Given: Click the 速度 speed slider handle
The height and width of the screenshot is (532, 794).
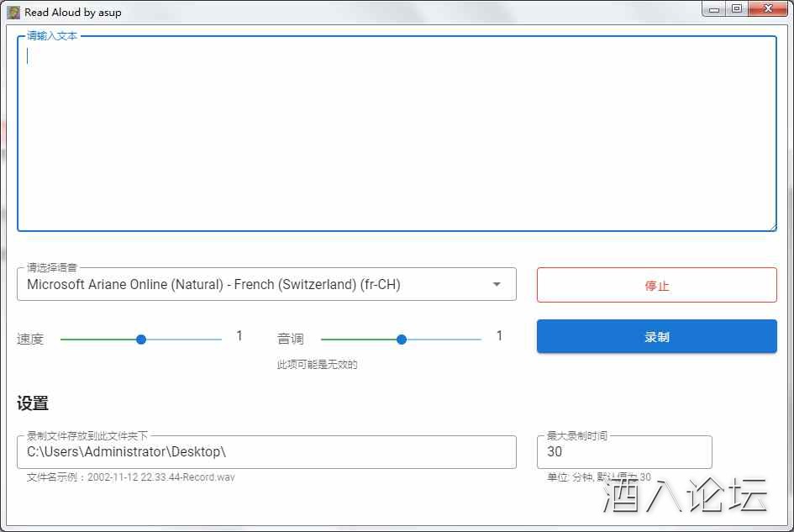Looking at the screenshot, I should tap(140, 339).
